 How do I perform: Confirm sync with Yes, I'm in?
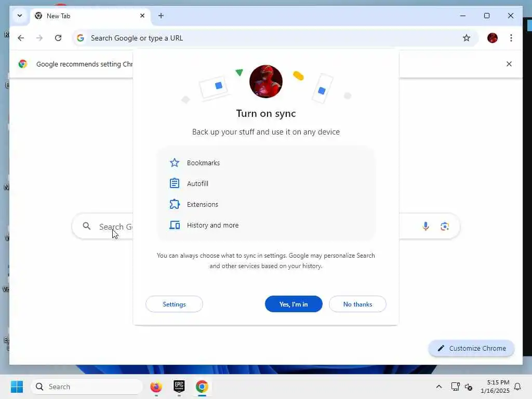coord(294,304)
